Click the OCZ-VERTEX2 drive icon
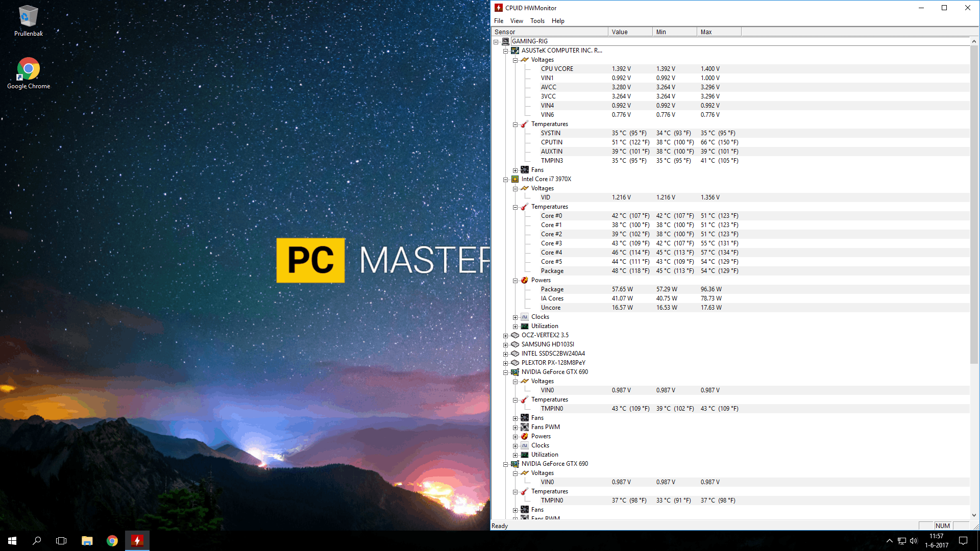This screenshot has height=551, width=980. click(x=515, y=335)
